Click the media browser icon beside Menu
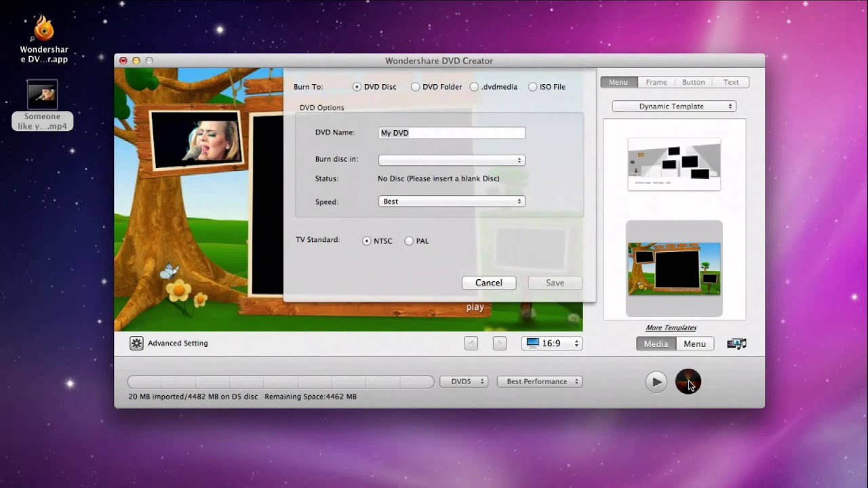 736,344
